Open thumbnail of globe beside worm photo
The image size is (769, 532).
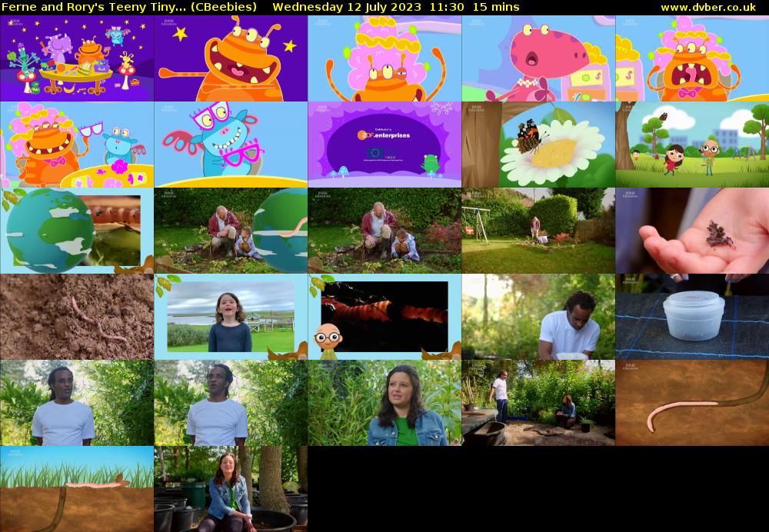point(77,231)
